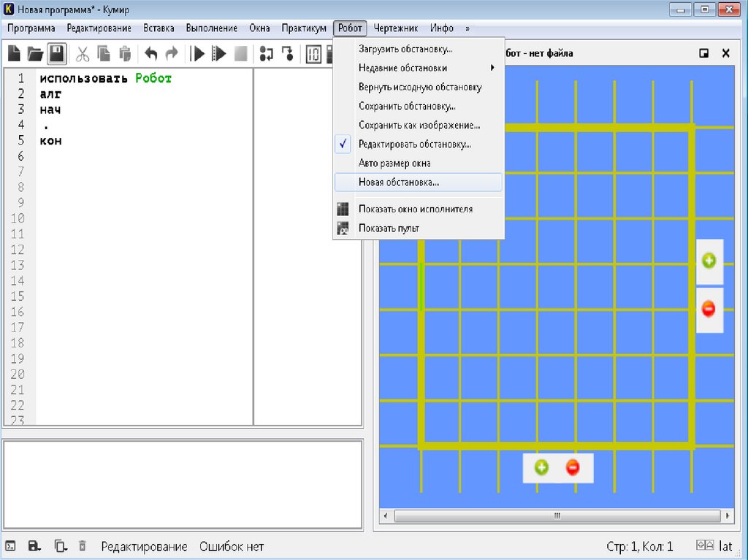The height and width of the screenshot is (560, 748).
Task: Click the horizontal scrollbar under robot field
Action: 557,515
